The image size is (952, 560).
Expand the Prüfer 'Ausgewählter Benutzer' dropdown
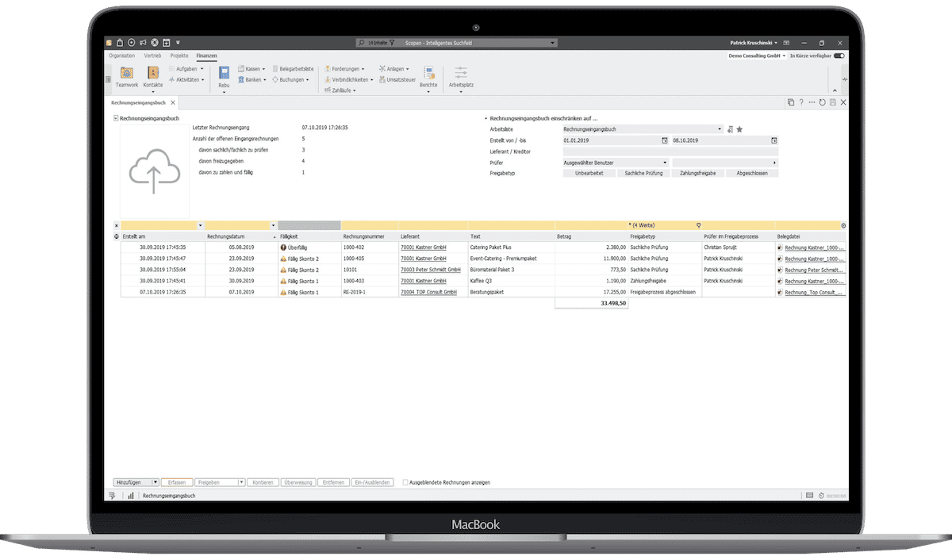pyautogui.click(x=664, y=162)
